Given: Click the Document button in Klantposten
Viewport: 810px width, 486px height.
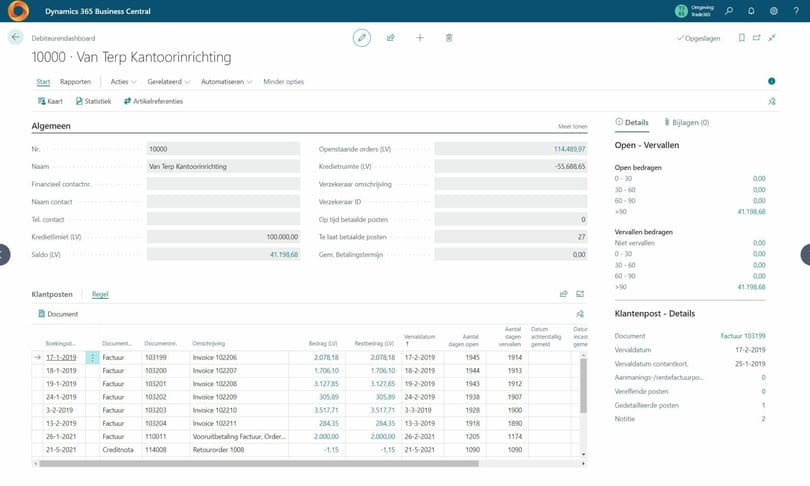Looking at the screenshot, I should [x=58, y=314].
